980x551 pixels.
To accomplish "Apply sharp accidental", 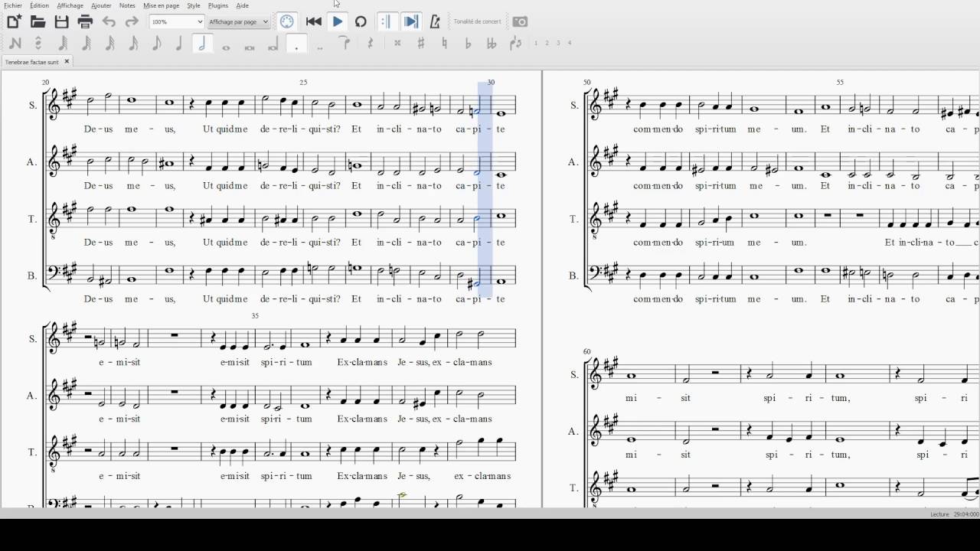I will [421, 44].
